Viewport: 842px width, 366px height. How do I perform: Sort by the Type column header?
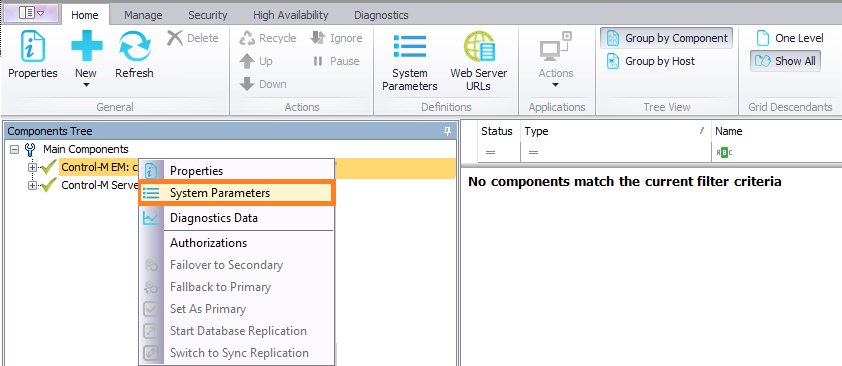tap(615, 131)
